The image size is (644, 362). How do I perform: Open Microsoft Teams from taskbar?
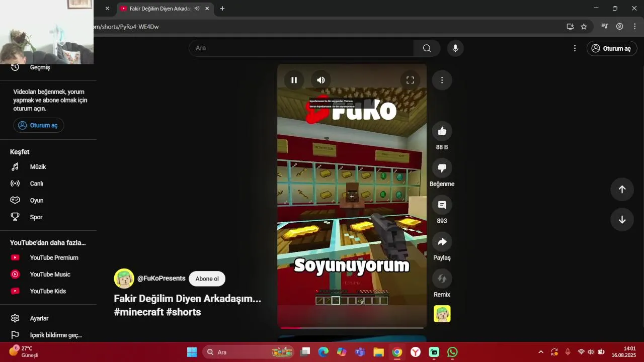coord(360,352)
